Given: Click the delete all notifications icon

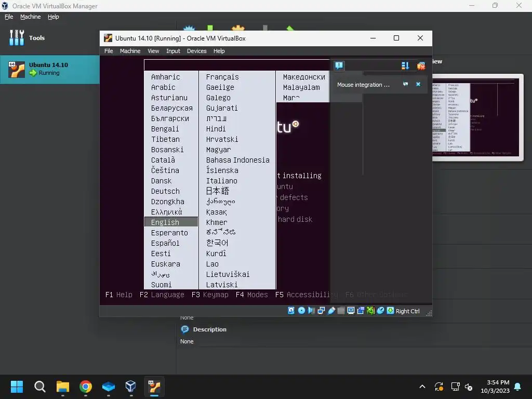Looking at the screenshot, I should (421, 66).
